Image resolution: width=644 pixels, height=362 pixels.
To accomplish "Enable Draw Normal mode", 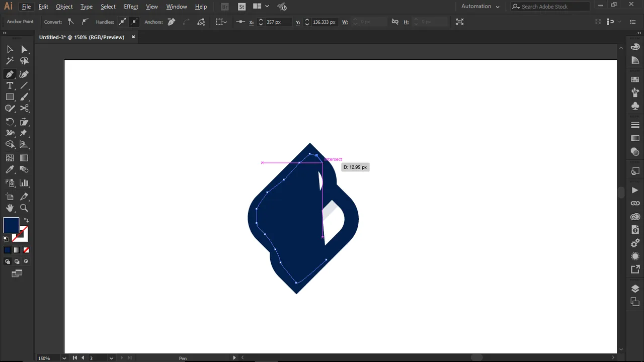I will [7, 261].
